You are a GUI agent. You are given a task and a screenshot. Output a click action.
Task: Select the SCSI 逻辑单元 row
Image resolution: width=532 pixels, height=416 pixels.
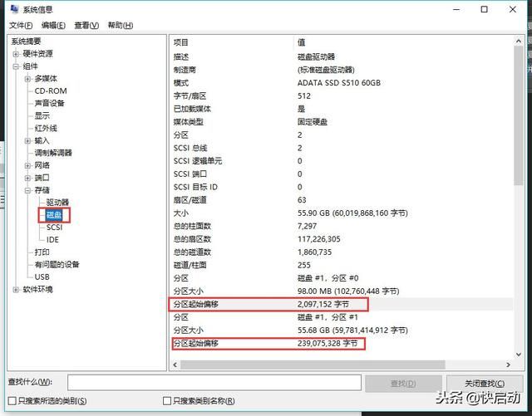[342, 161]
